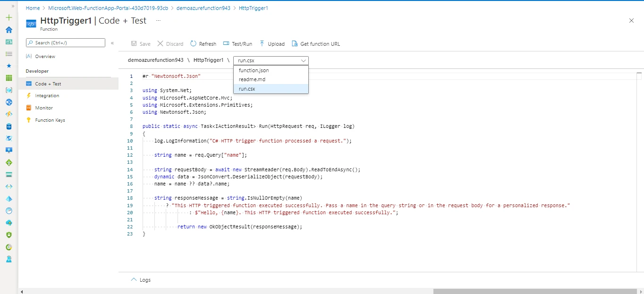Collapse the sidebar with the double chevron
This screenshot has height=294, width=644.
click(x=112, y=42)
